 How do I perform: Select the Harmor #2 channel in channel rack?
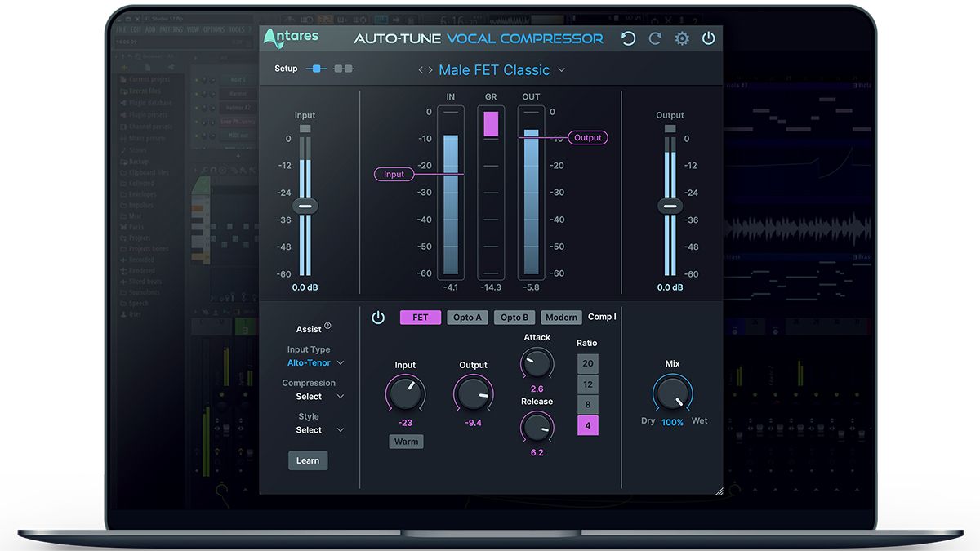tap(238, 108)
